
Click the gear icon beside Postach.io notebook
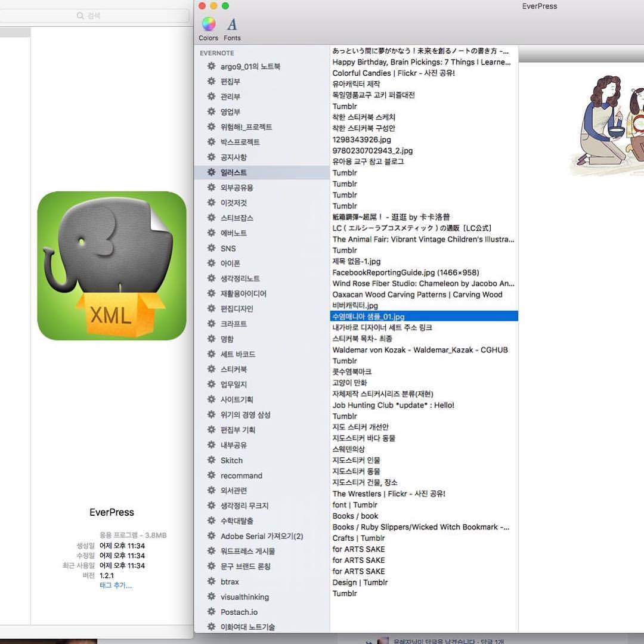(211, 612)
